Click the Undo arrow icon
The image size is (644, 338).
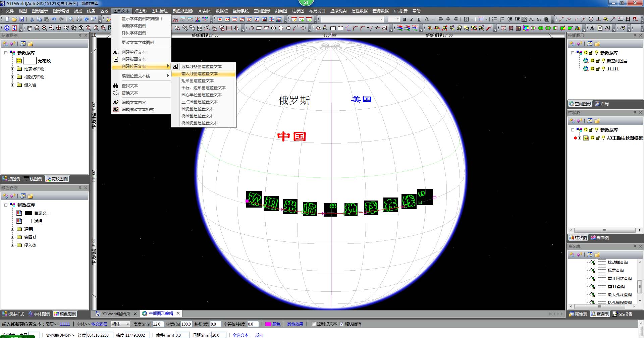pos(54,19)
